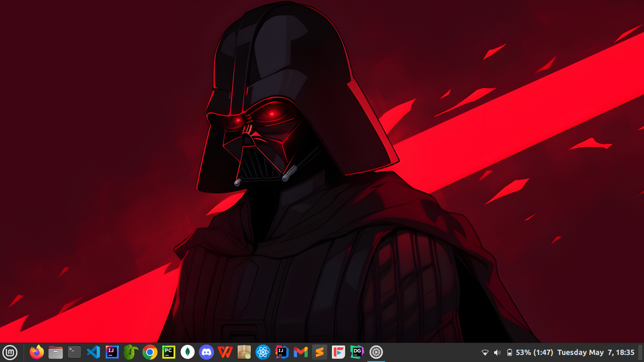
Task: Open the sound volume applet
Action: pyautogui.click(x=497, y=353)
